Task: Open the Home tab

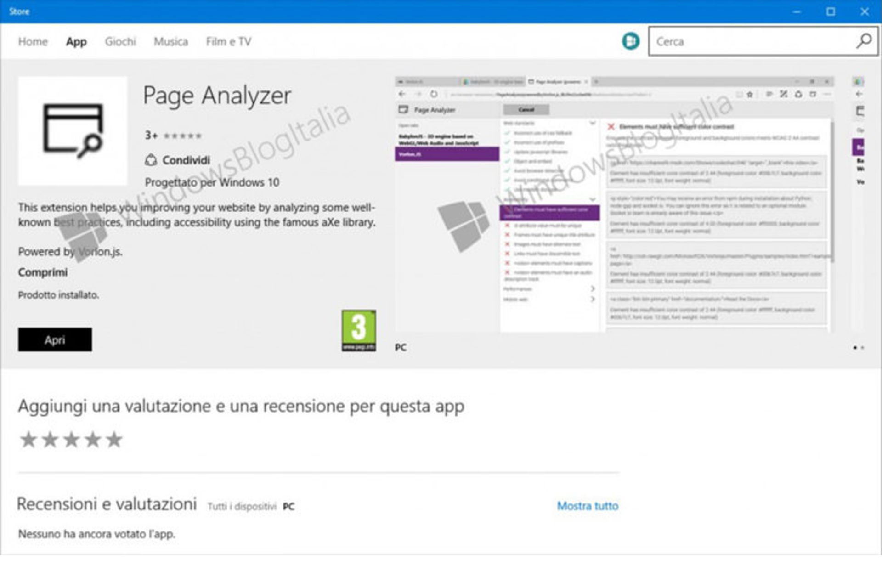Action: tap(33, 42)
